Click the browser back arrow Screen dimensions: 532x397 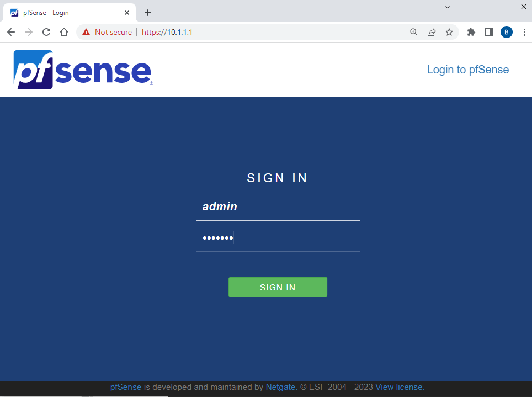pos(11,32)
